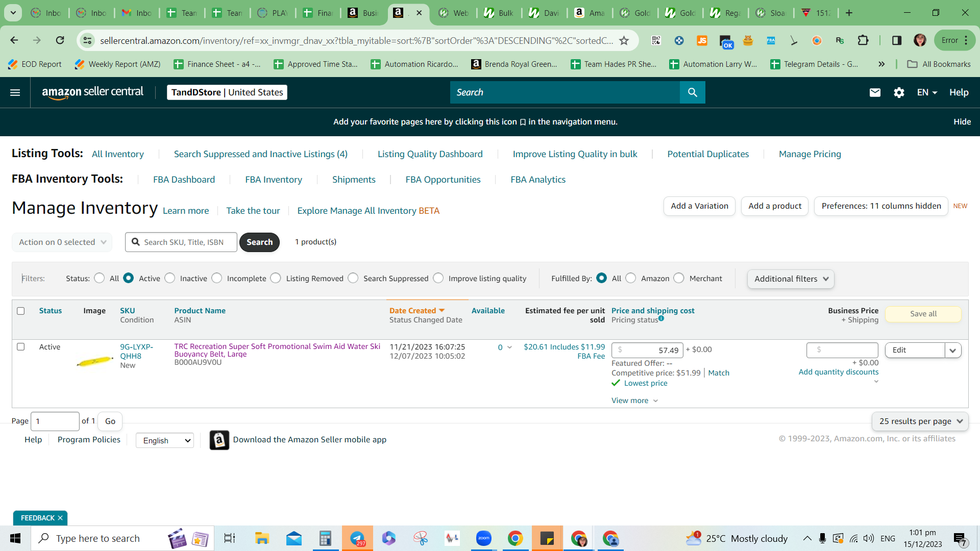View site information icon in address bar
Screen dimensions: 980x551
pos(88,40)
